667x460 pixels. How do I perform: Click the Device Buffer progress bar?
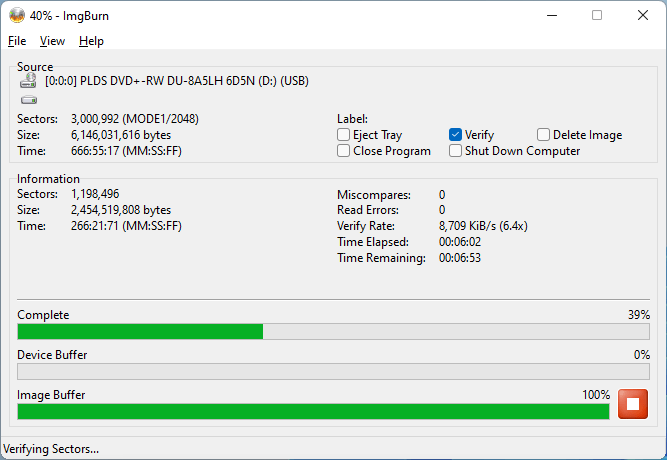coord(333,371)
